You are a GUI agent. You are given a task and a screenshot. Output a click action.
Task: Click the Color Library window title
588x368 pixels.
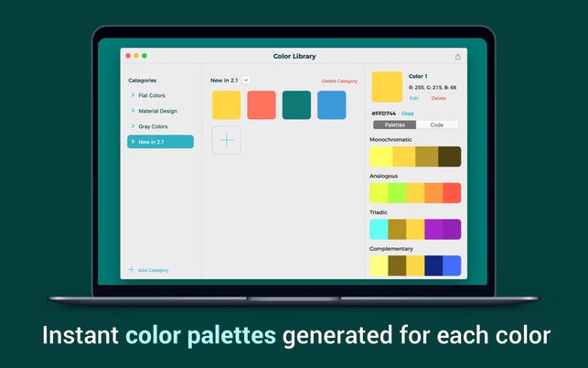(x=294, y=57)
